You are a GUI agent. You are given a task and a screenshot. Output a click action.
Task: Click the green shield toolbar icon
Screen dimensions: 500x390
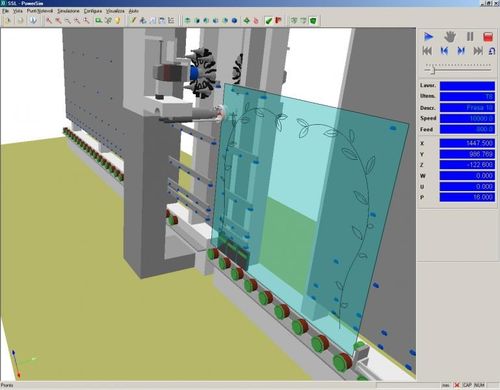coord(313,21)
